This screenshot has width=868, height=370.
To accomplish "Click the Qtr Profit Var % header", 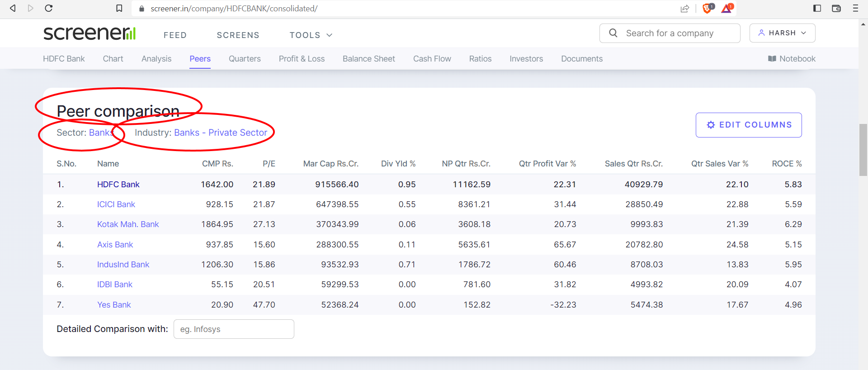I will click(x=547, y=164).
